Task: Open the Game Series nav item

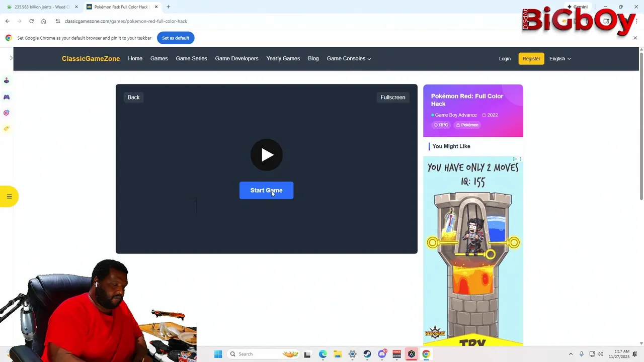Action: click(x=191, y=58)
